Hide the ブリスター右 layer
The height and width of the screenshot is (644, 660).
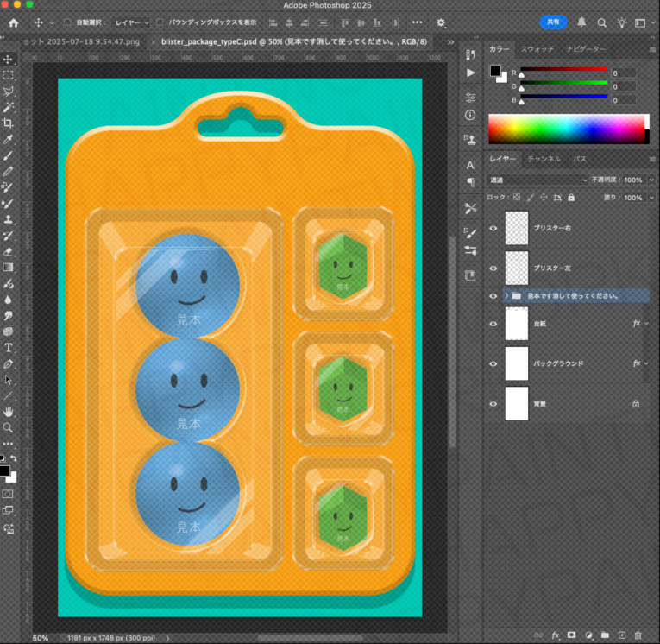coord(493,228)
